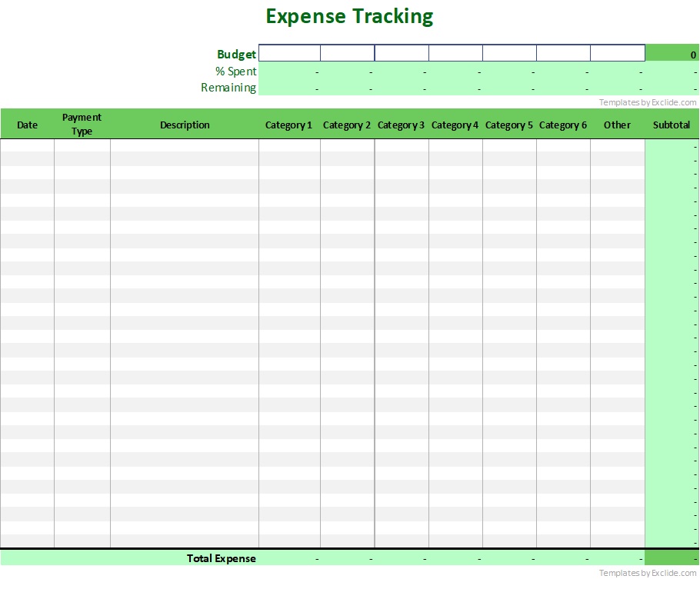Click the first Date cell under the header
This screenshot has height=609, width=700.
tap(27, 145)
